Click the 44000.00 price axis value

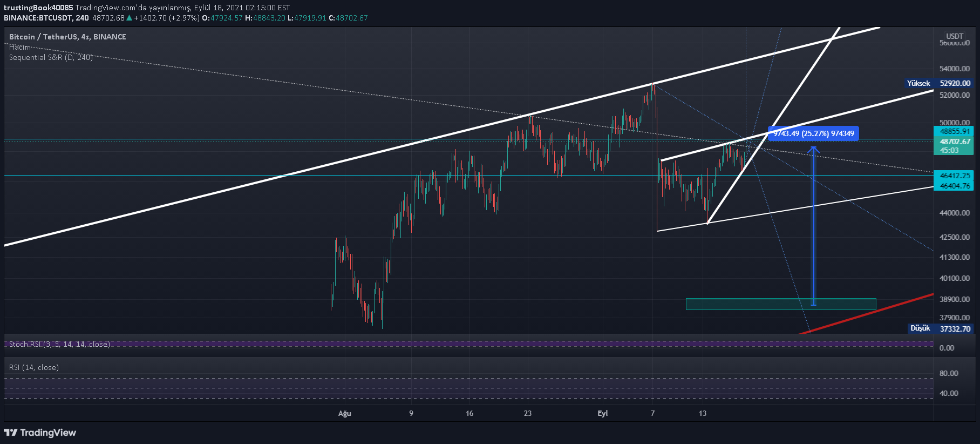pos(954,213)
